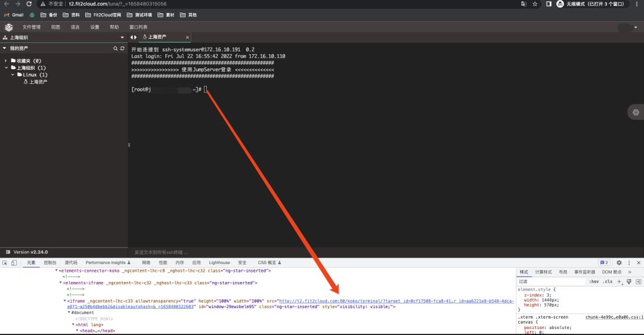This screenshot has width=644, height=335.
Task: Switch to the Performance insights tab
Action: click(x=108, y=263)
